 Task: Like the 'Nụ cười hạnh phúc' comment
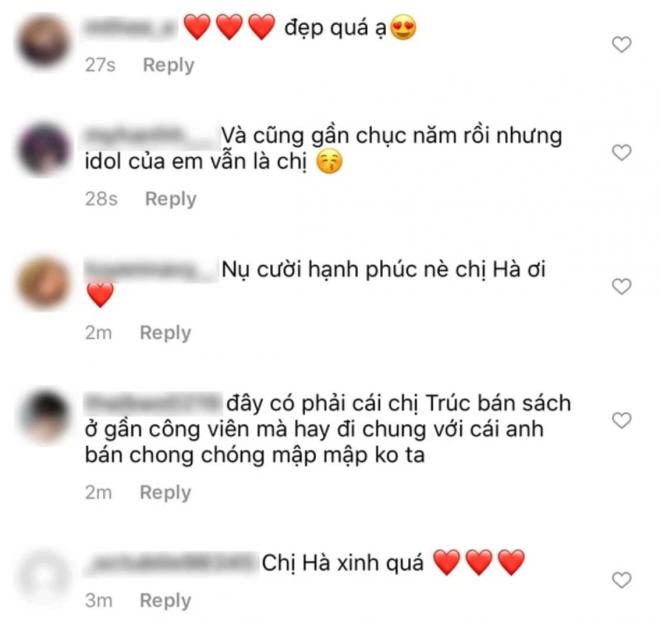pyautogui.click(x=621, y=286)
